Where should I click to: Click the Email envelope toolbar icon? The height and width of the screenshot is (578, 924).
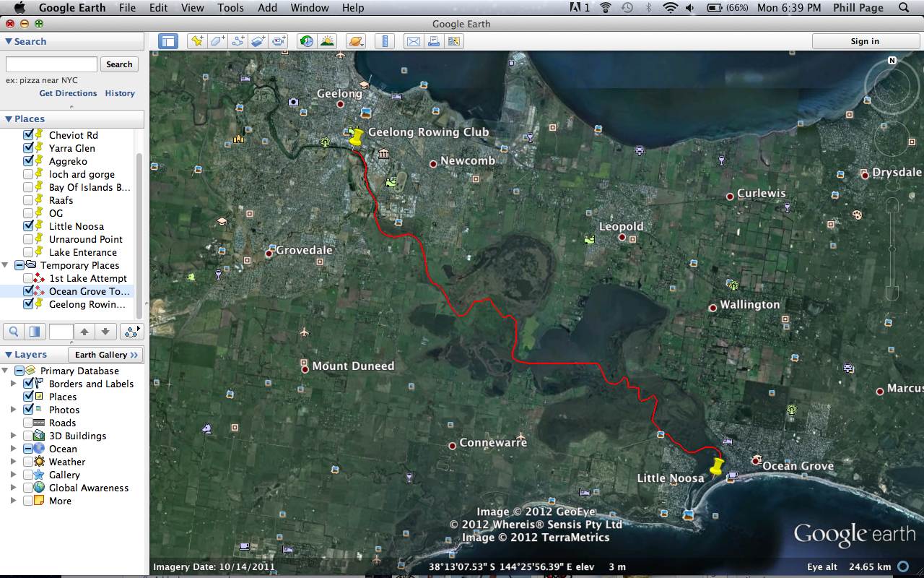pyautogui.click(x=413, y=41)
